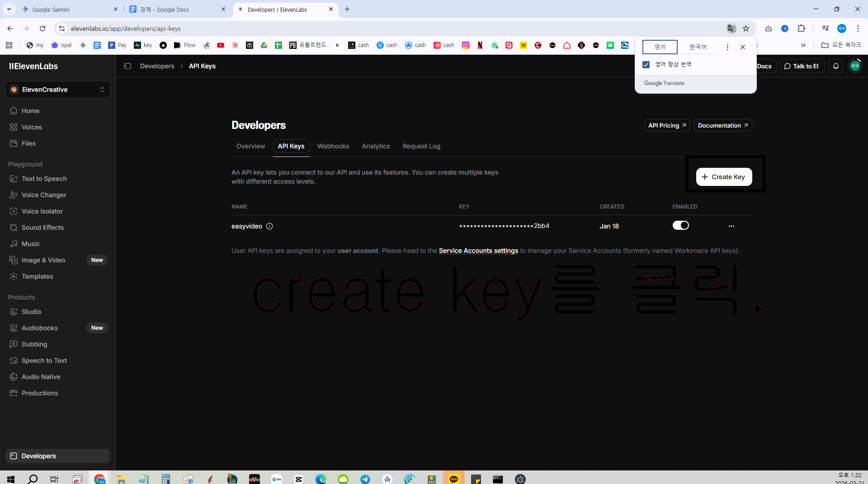Open Documentation link button
The image size is (868, 484).
click(x=723, y=125)
